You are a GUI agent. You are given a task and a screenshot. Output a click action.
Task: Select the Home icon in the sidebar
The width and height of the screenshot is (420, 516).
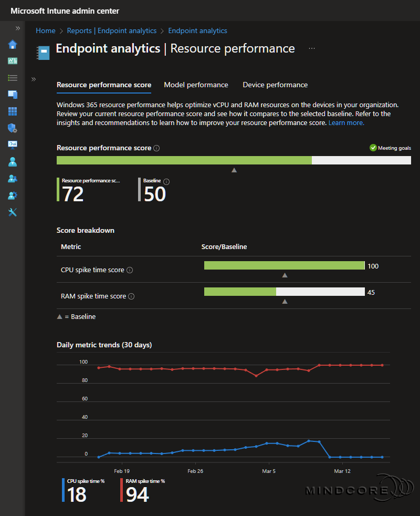coord(12,45)
